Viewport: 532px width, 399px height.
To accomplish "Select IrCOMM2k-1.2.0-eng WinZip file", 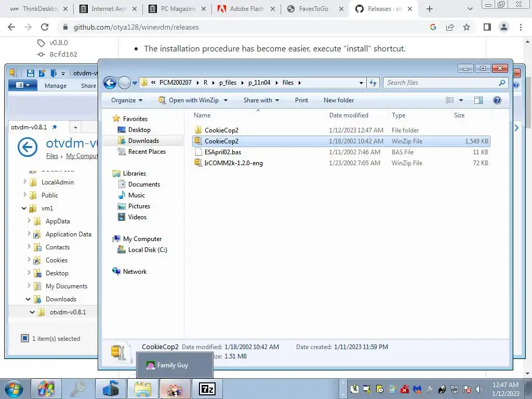I will [x=341, y=163].
